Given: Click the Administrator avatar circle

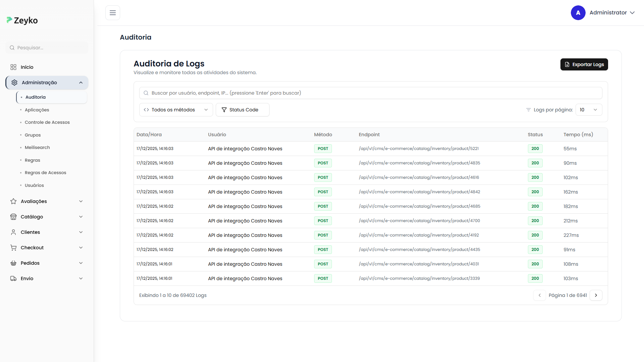Looking at the screenshot, I should click(x=578, y=13).
